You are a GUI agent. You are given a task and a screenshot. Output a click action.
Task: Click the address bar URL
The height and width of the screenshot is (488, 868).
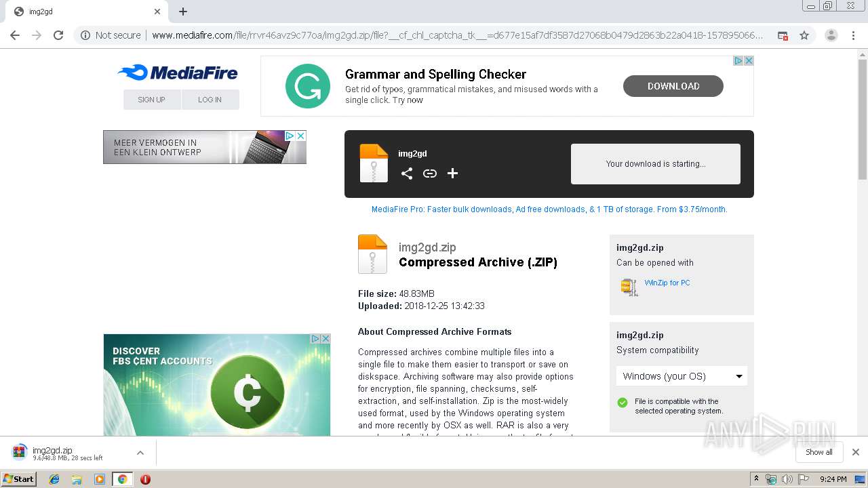point(457,35)
